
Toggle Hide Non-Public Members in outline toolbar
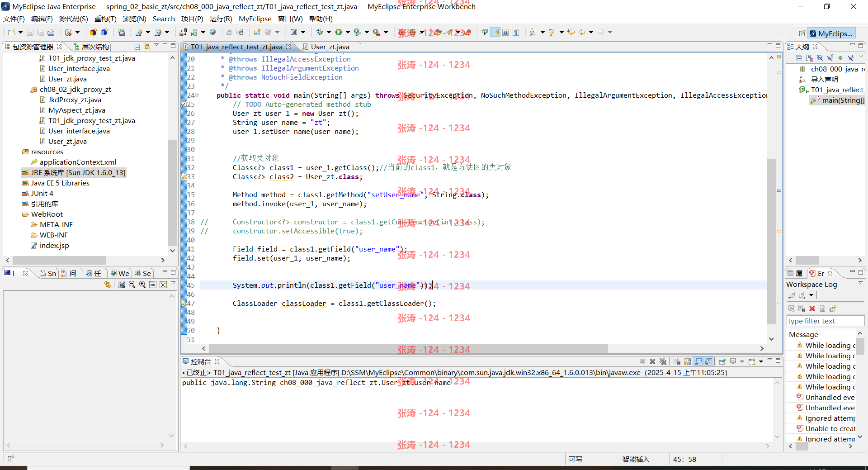pos(840,58)
